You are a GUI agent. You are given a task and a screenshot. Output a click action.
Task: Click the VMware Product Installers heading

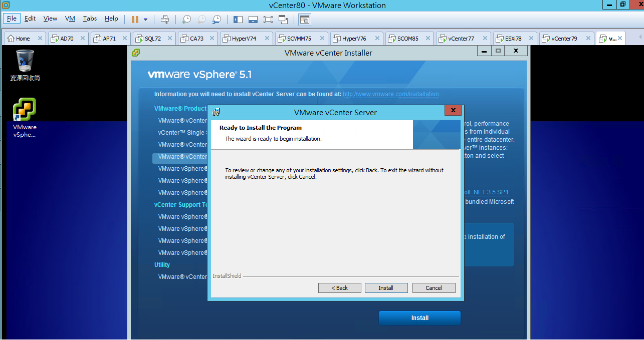[180, 109]
